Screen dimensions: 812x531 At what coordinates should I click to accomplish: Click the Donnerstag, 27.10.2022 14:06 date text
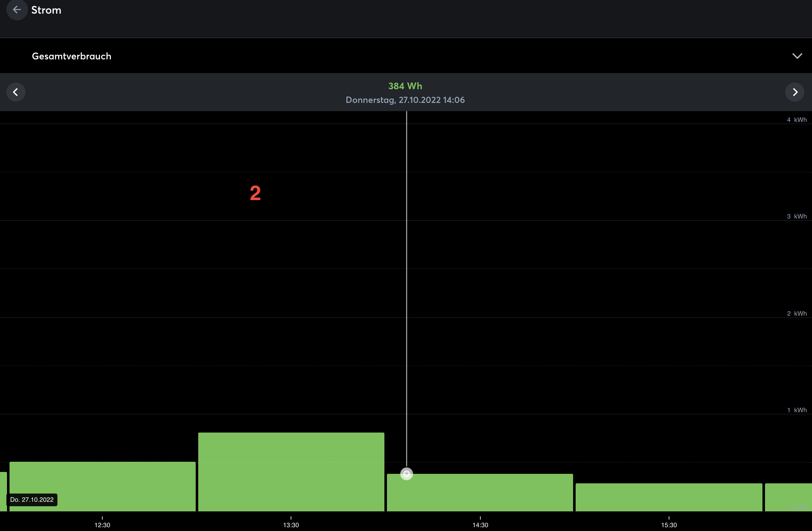[405, 100]
